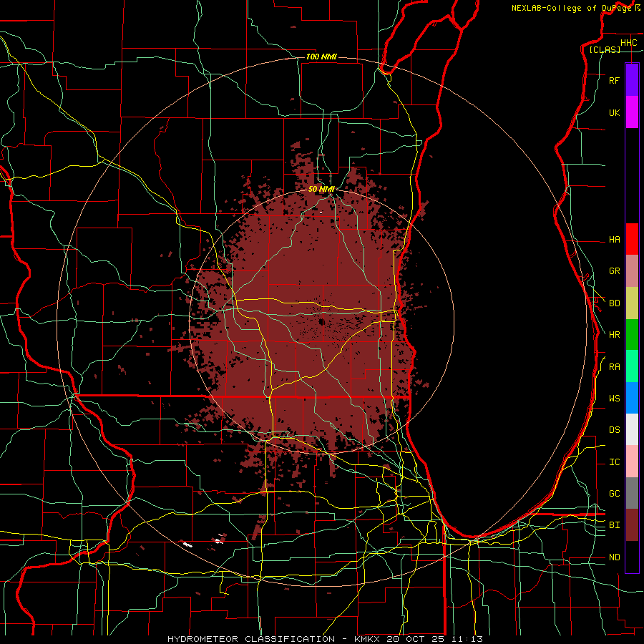The height and width of the screenshot is (644, 644).
Task: Click the 'BD' legend label
Action: (x=614, y=303)
